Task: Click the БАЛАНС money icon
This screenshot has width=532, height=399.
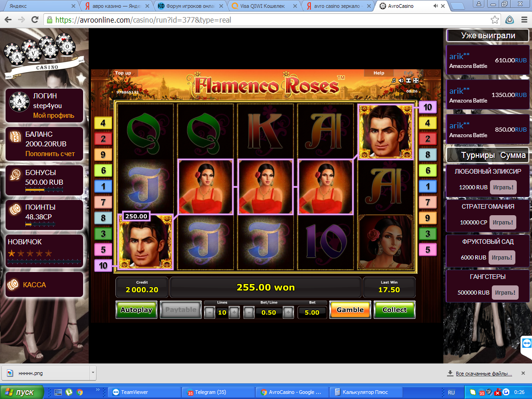Action: (15, 137)
